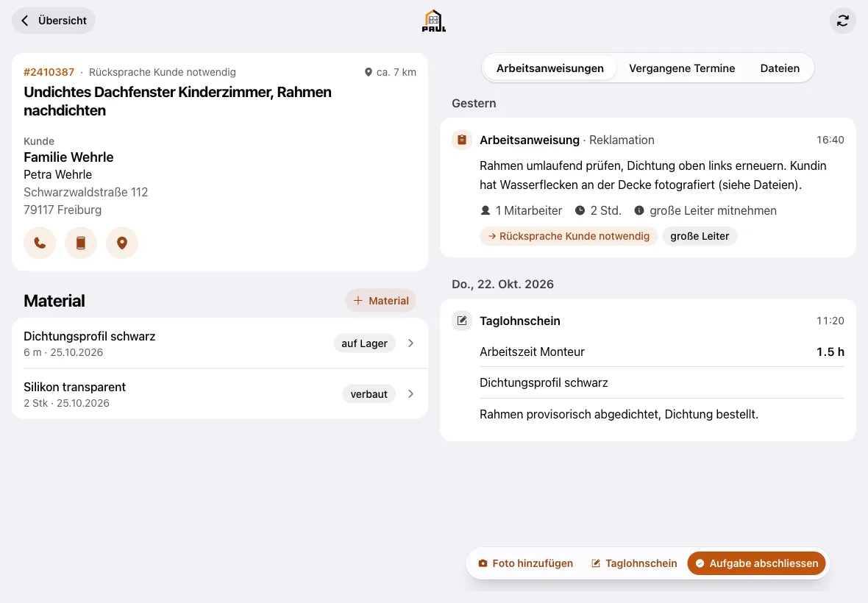Viewport: 868px width, 603px height.
Task: Create a Taglohnschein from the bottom bar
Action: 634,563
